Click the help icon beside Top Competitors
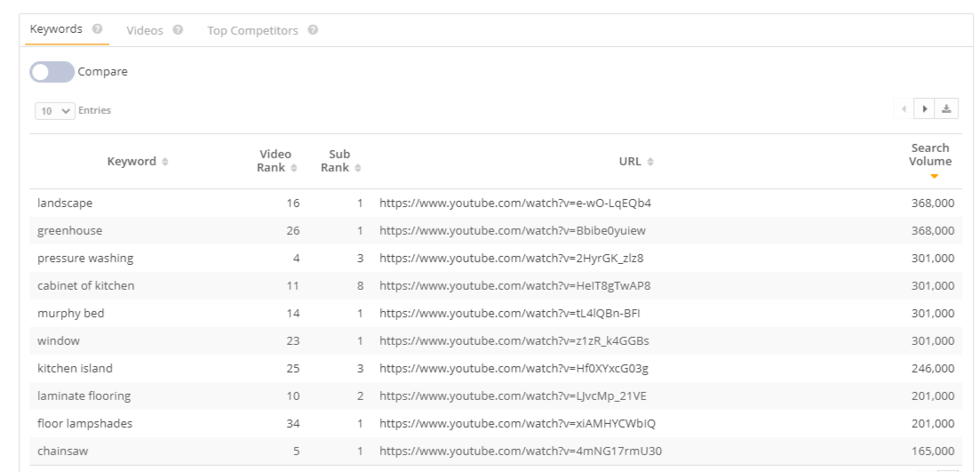Viewport: 980px width, 472px height. [313, 29]
